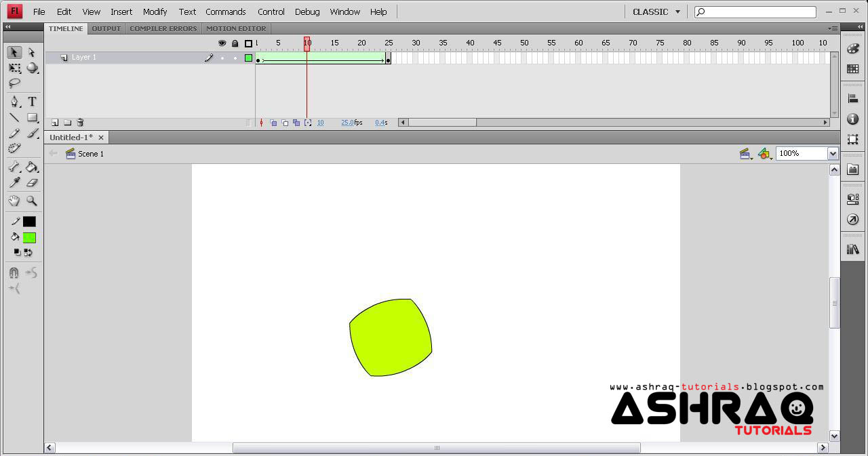Select the Pencil tool
This screenshot has width=868, height=456.
coord(14,133)
